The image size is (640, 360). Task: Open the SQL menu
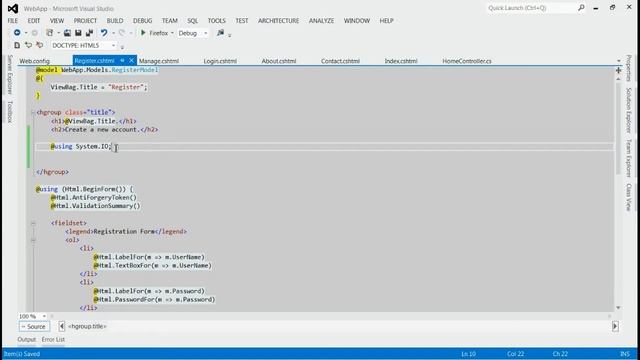click(x=193, y=20)
